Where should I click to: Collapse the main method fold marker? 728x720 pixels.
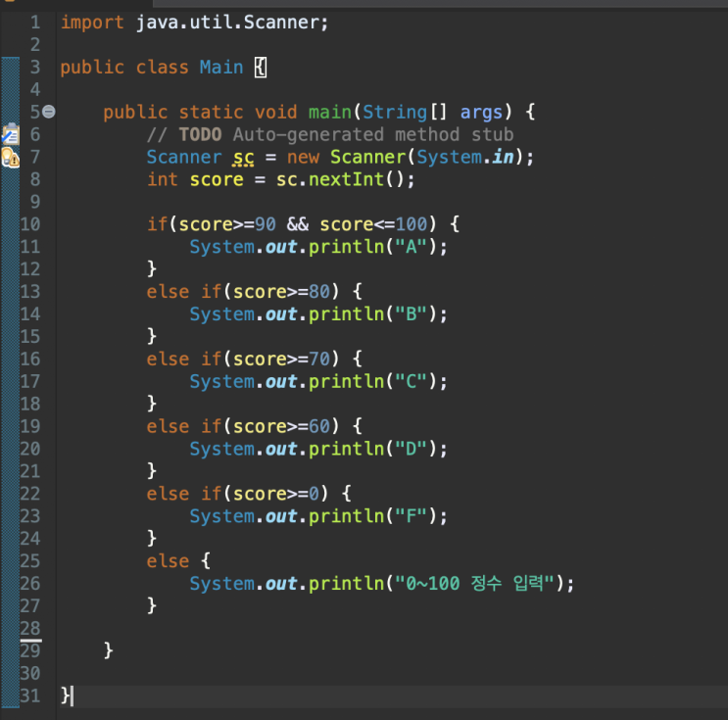coord(49,112)
